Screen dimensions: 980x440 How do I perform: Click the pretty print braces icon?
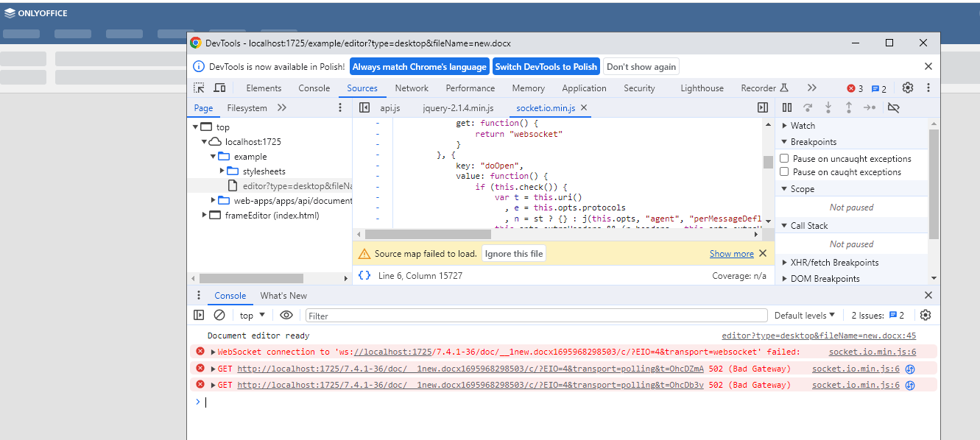tap(364, 275)
